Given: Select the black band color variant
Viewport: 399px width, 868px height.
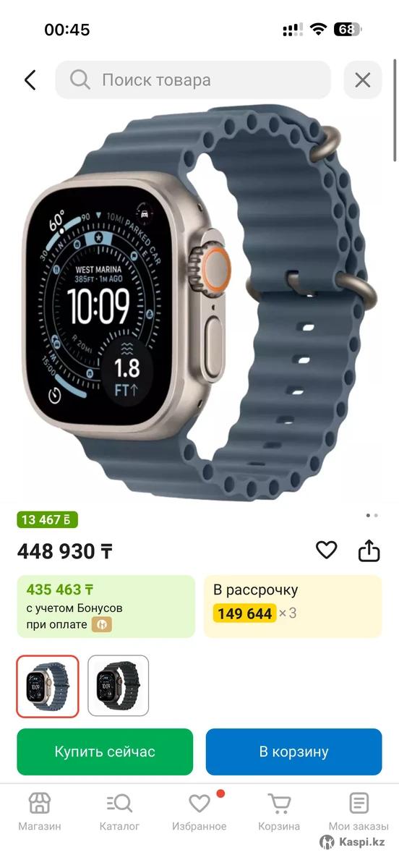Looking at the screenshot, I should (119, 686).
